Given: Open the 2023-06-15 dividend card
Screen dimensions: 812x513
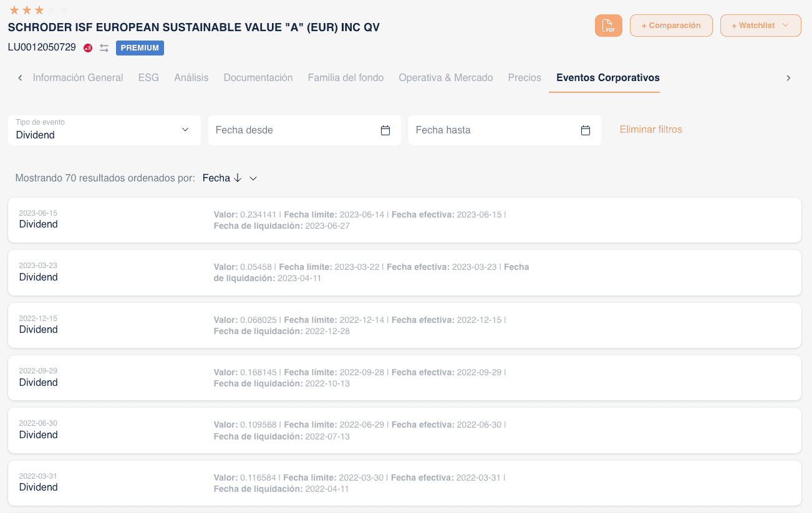Looking at the screenshot, I should pos(405,220).
